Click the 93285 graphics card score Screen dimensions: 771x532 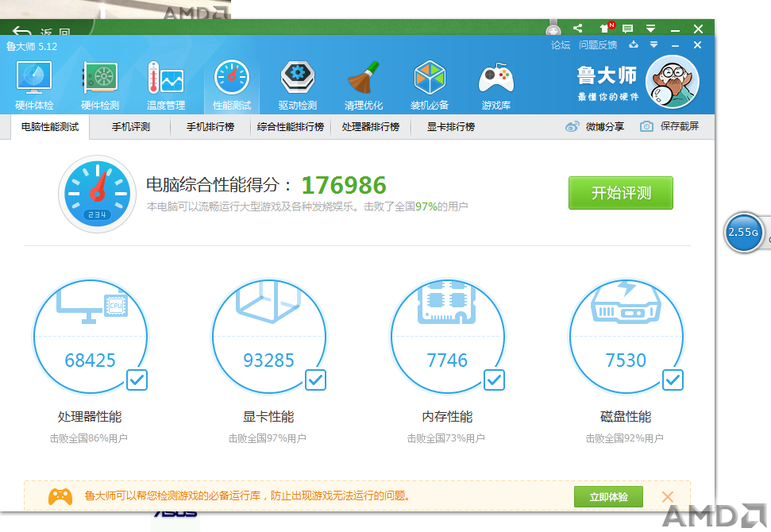[x=268, y=360]
